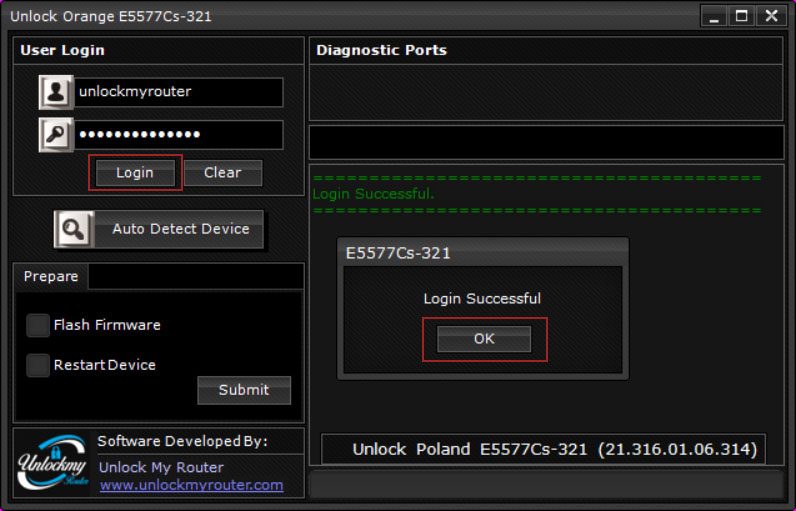Image resolution: width=796 pixels, height=511 pixels.
Task: Open the www.unlockmyrouter.com link
Action: [x=191, y=485]
